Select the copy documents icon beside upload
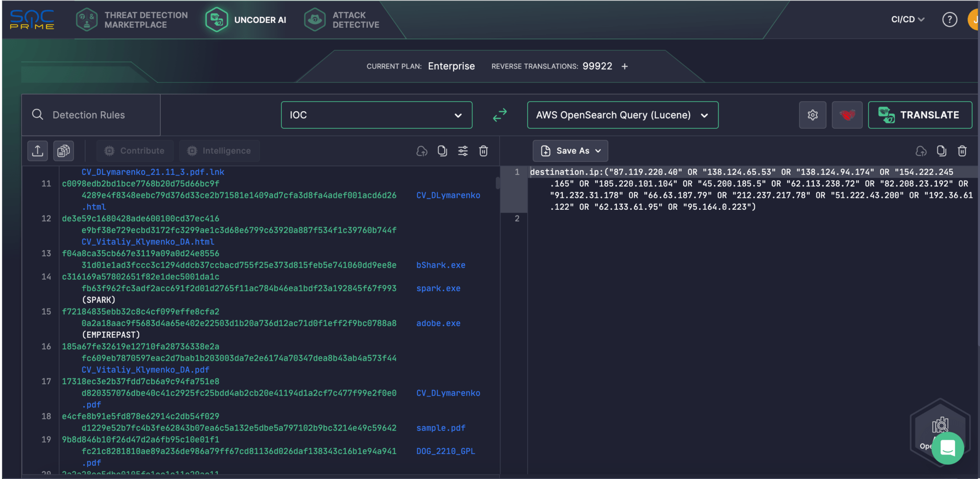 pos(63,151)
